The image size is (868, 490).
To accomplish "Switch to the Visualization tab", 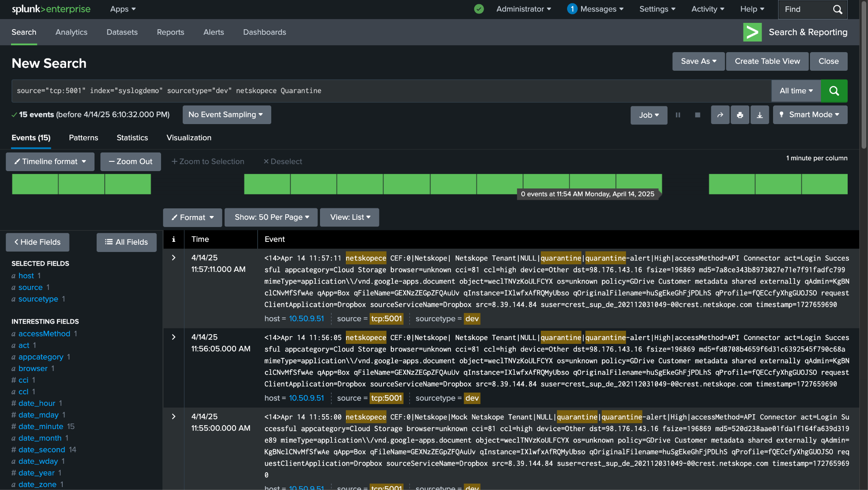I will point(189,138).
